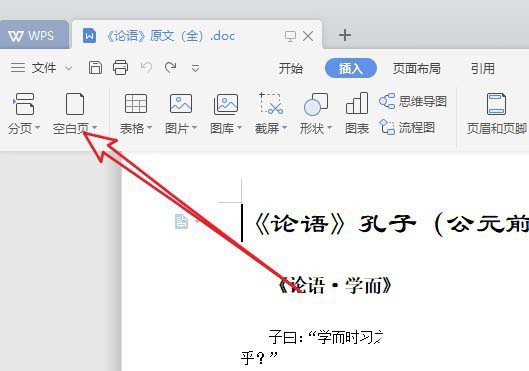Expand the 表格 dropdown arrow
The height and width of the screenshot is (371, 529).
pos(149,128)
